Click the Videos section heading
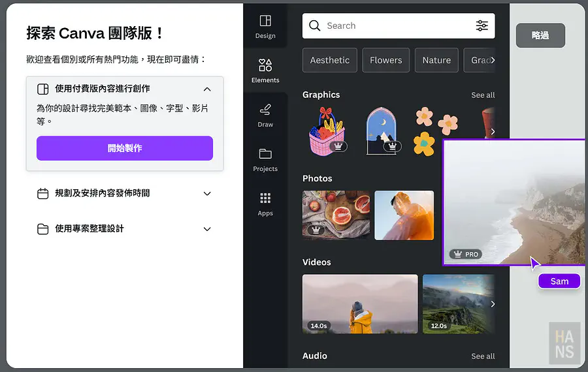588x372 pixels. point(316,262)
